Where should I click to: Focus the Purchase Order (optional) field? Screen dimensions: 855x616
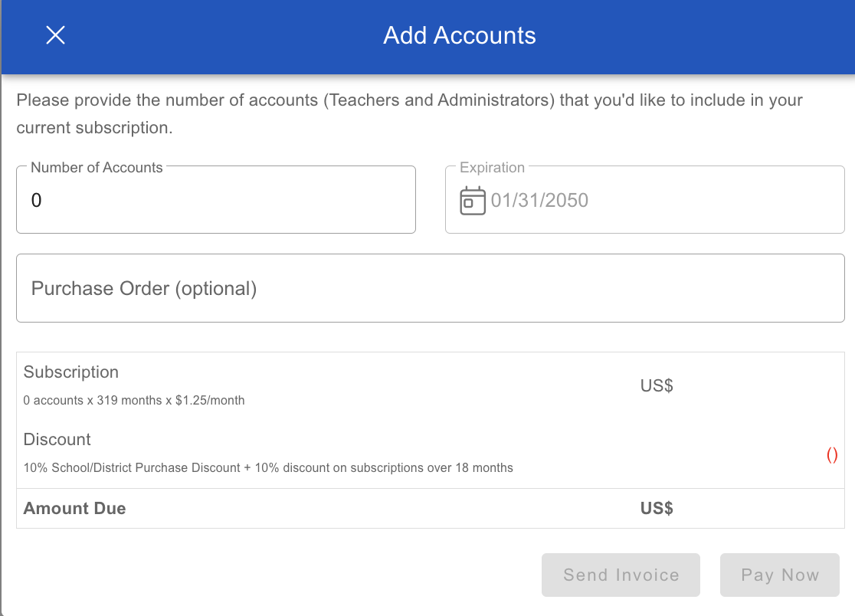pos(430,288)
